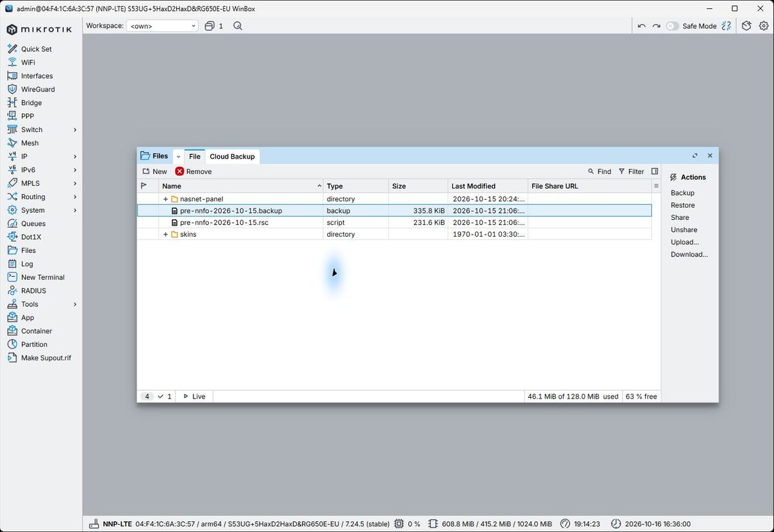This screenshot has width=774, height=532.
Task: Expand the Switch submenu
Action: pyautogui.click(x=75, y=130)
